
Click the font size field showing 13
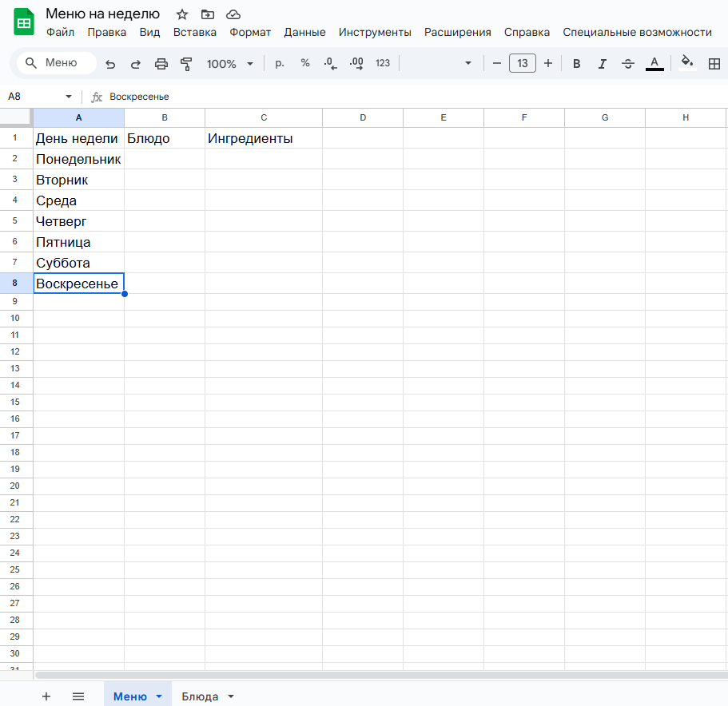[x=523, y=63]
